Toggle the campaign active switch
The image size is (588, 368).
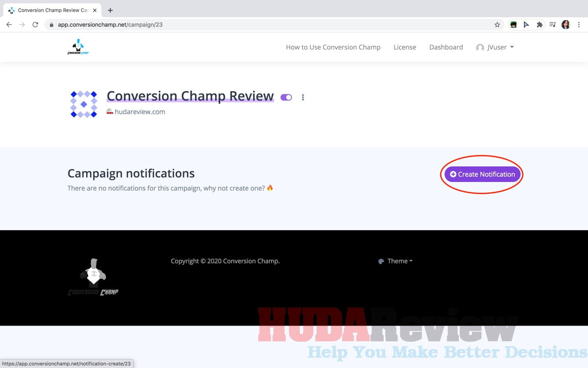point(286,97)
